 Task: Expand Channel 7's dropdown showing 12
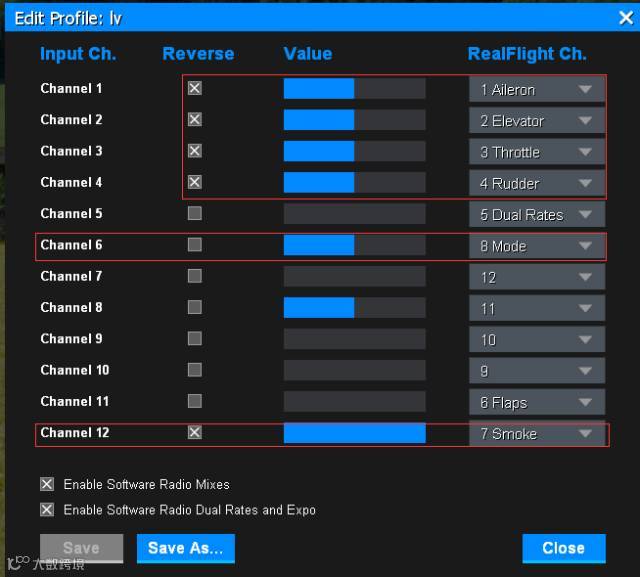click(x=537, y=277)
